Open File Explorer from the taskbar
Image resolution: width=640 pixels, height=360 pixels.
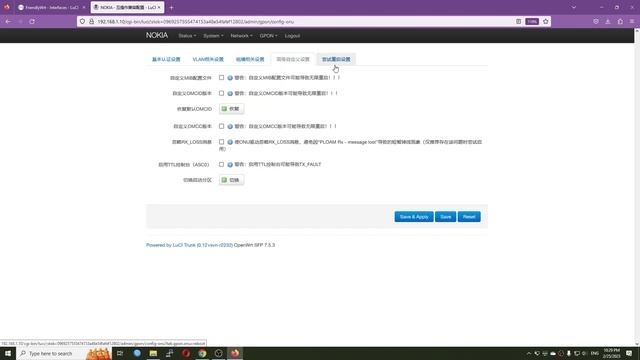(153, 353)
